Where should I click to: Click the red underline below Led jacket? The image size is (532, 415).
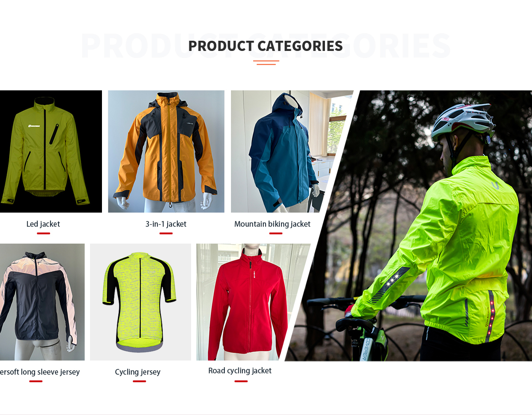click(43, 233)
